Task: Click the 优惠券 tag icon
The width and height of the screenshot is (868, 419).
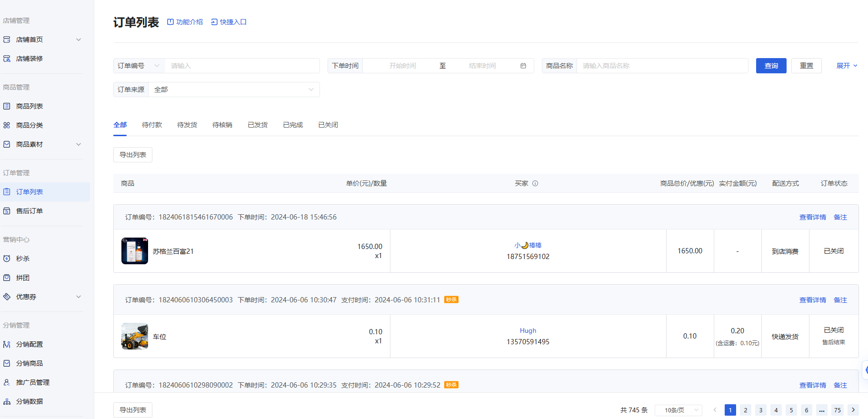Action: pos(7,297)
